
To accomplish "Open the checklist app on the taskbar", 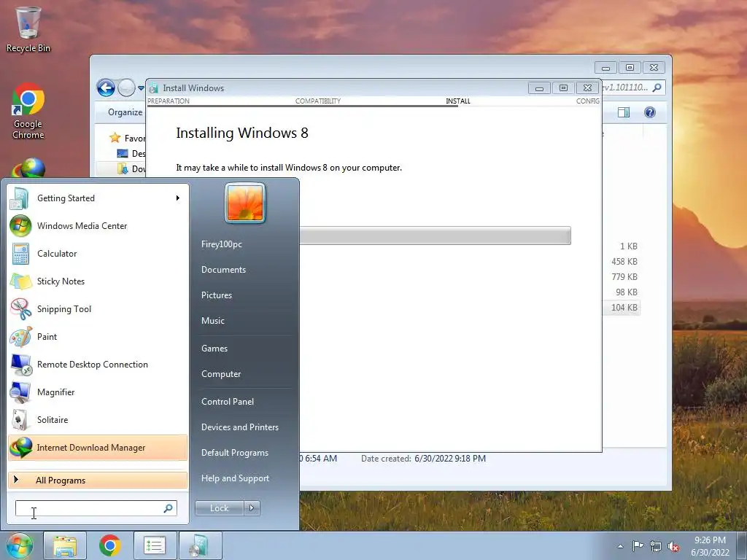I will point(155,545).
